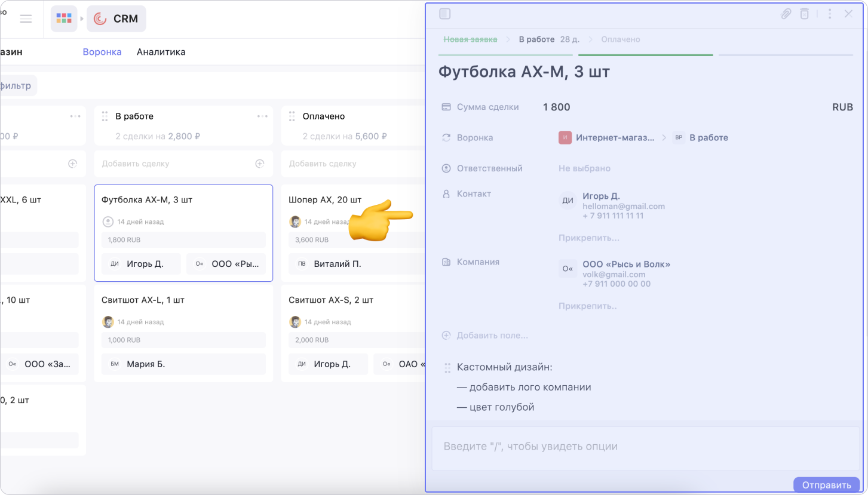Viewport: 868px width, 495px height.
Task: Select the Новая заявка stage in path
Action: click(470, 39)
